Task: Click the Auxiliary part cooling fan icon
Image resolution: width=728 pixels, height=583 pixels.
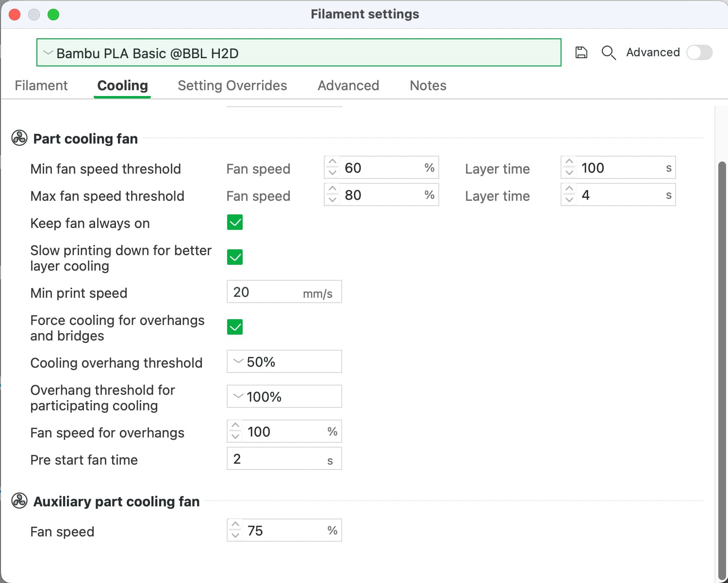Action: 19,501
